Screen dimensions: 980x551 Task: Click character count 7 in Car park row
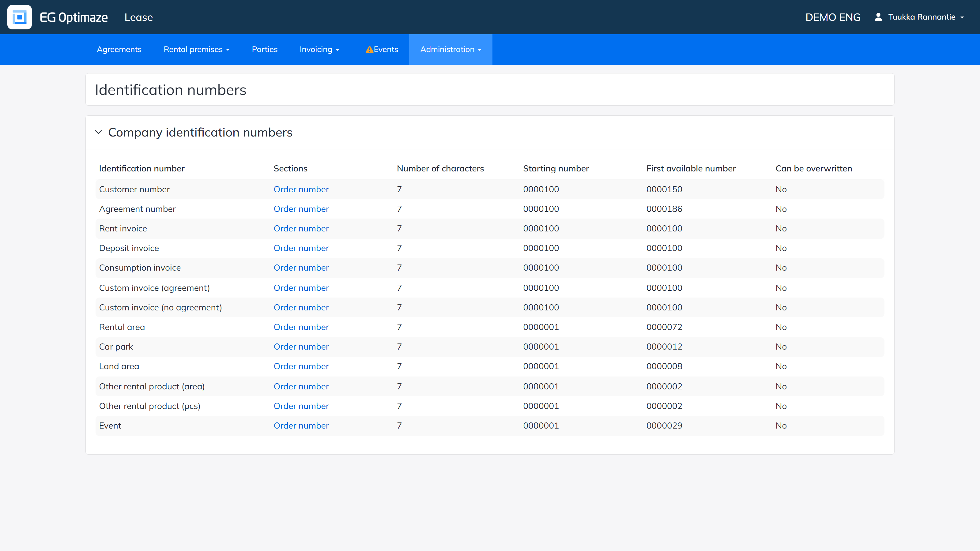tap(399, 347)
